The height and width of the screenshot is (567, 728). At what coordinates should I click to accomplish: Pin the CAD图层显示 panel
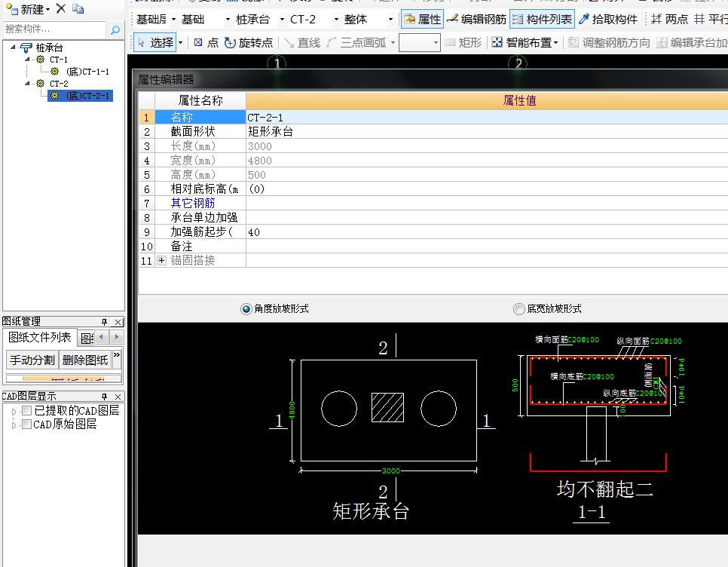point(105,397)
